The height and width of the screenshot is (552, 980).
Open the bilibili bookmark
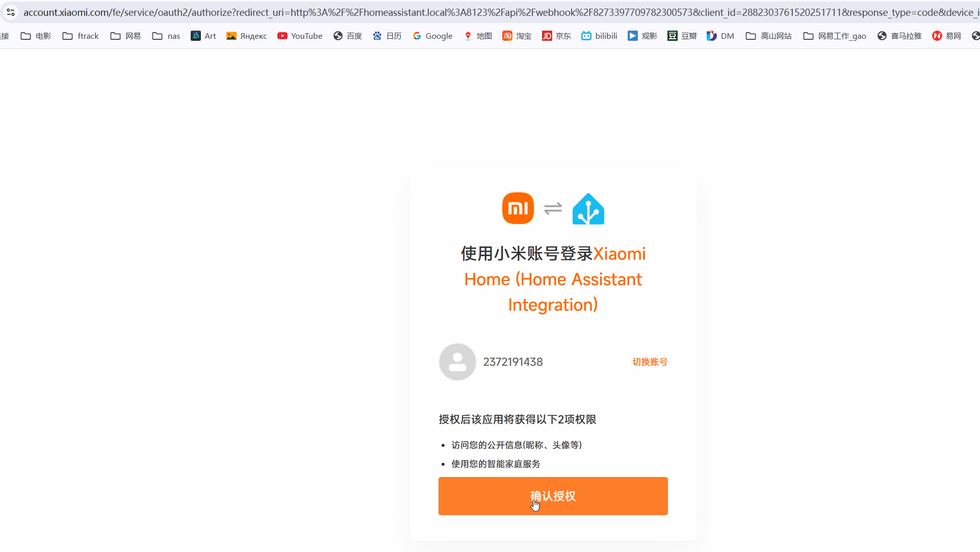[x=599, y=36]
